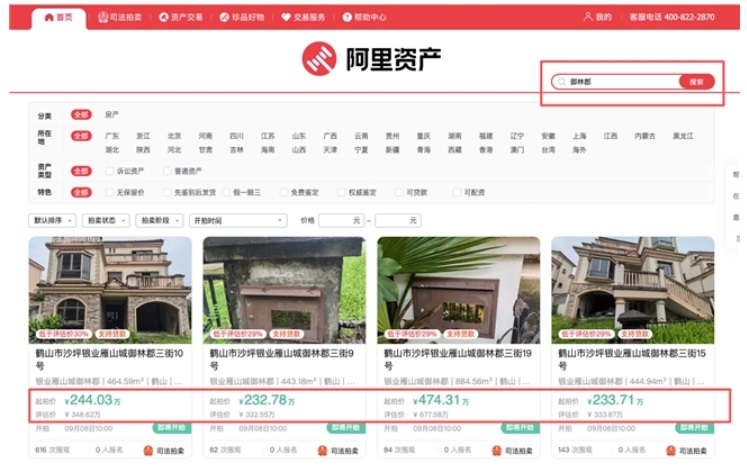Open the 开拍时间 dropdown
Image resolution: width=747 pixels, height=476 pixels.
point(238,221)
